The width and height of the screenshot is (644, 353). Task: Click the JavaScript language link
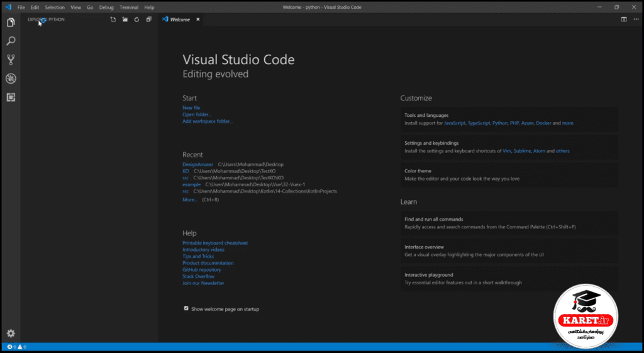point(455,123)
